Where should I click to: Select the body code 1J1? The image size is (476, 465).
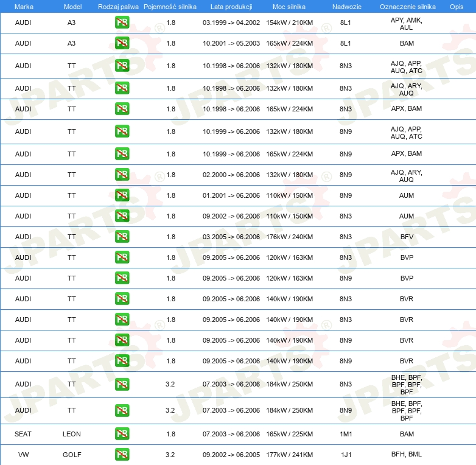(x=346, y=455)
